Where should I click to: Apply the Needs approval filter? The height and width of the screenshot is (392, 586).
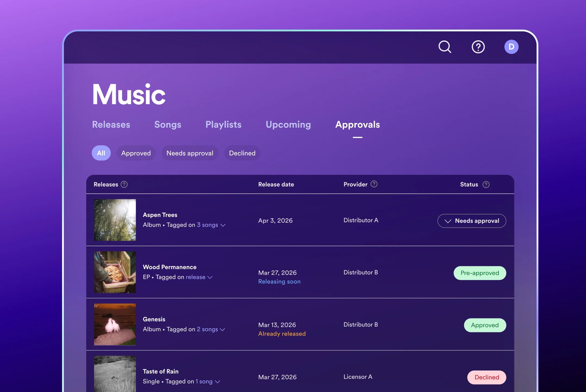190,153
